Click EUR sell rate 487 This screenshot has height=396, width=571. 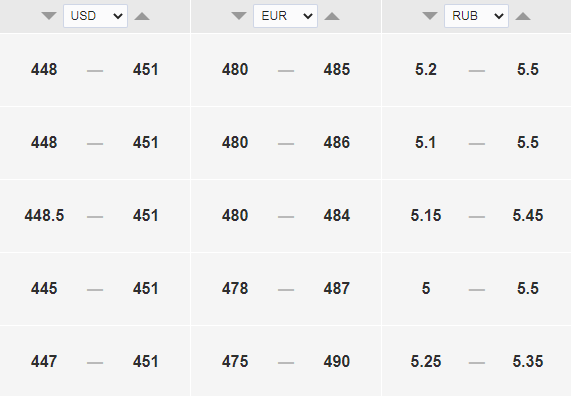(x=337, y=289)
